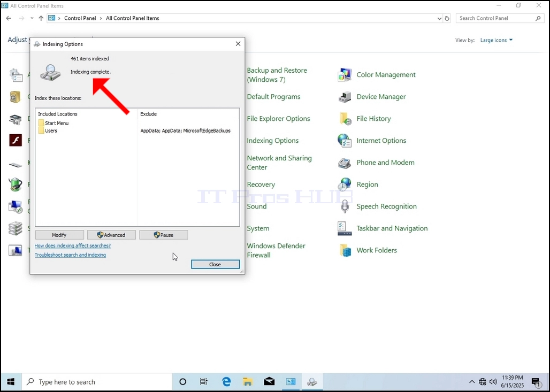The image size is (550, 392).
Task: Open Device Manager icon
Action: 345,97
